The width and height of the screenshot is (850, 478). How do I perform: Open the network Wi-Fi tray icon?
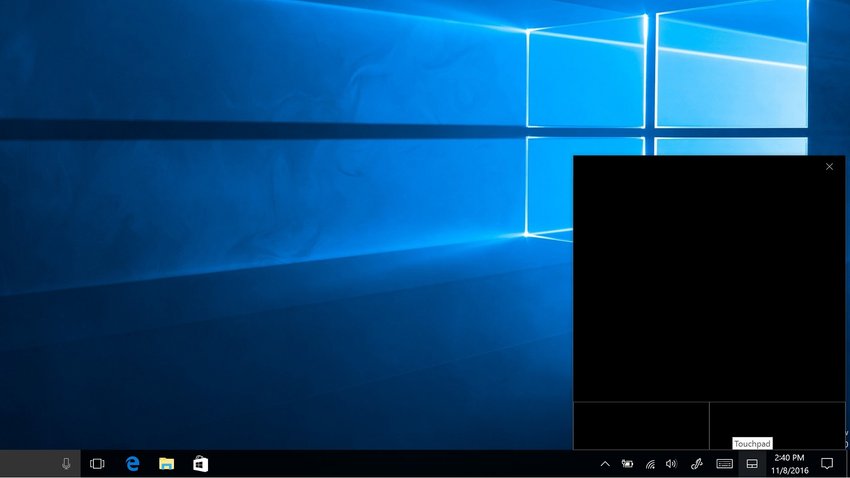650,464
